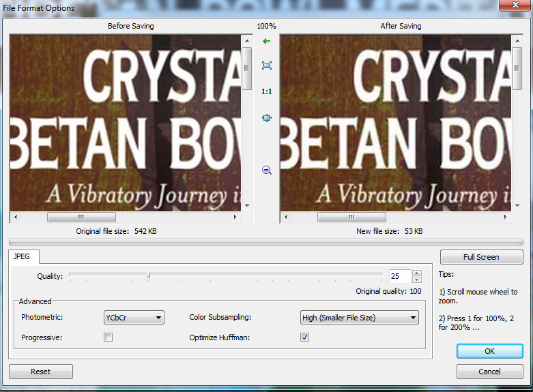Click the 100% zoom level text
Screen dimensions: 533x392
point(266,26)
